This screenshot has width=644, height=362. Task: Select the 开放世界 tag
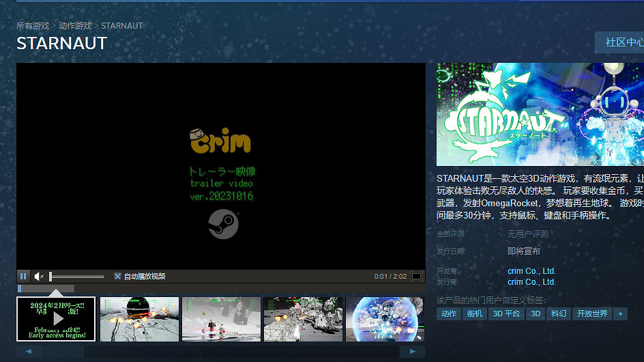(x=591, y=314)
